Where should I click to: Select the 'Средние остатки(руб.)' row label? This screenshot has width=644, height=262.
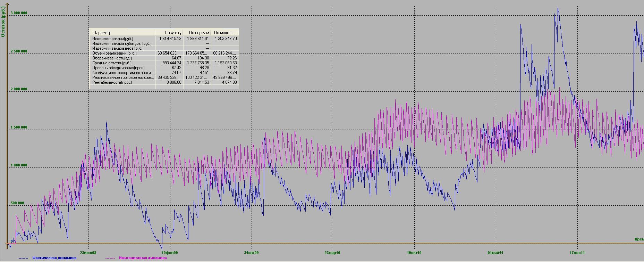click(112, 63)
